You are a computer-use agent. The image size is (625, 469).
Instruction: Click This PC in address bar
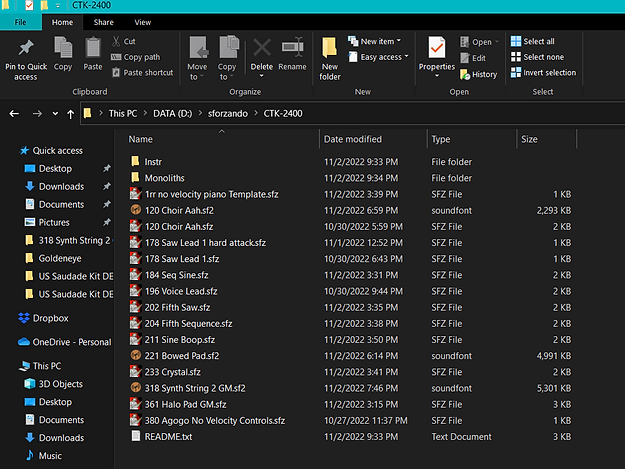click(x=123, y=114)
